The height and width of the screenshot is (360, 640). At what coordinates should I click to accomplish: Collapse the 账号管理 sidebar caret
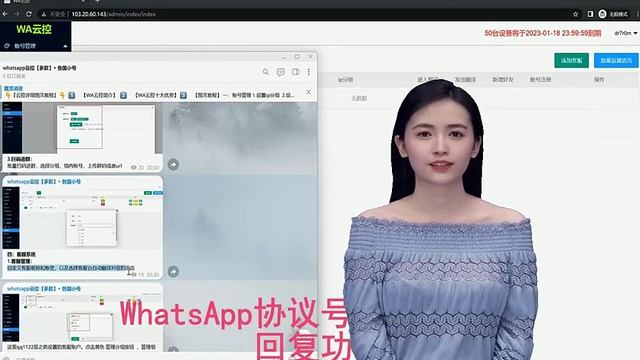click(65, 46)
